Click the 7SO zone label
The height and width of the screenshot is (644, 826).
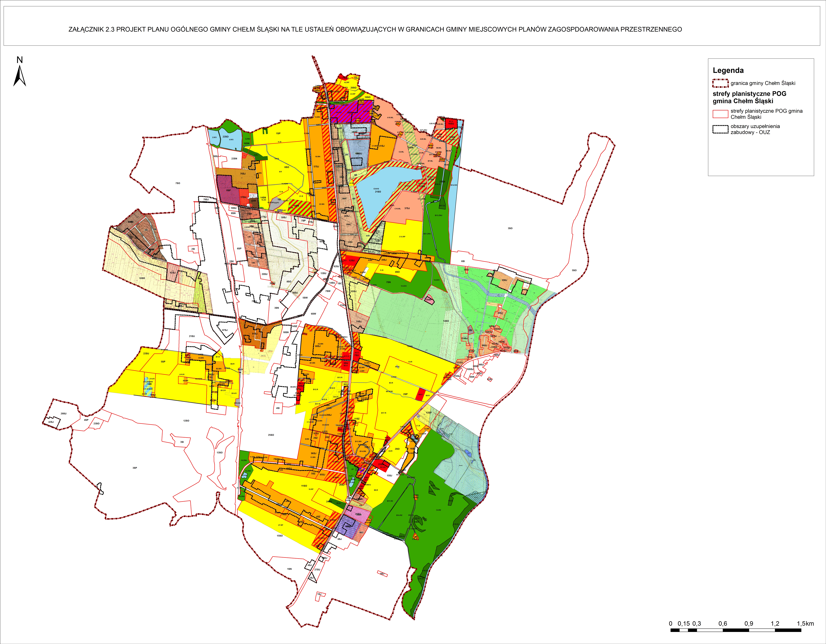click(178, 183)
